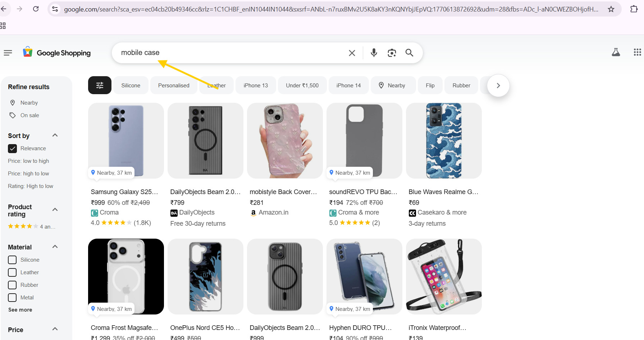Open the Google apps grid

(x=637, y=52)
